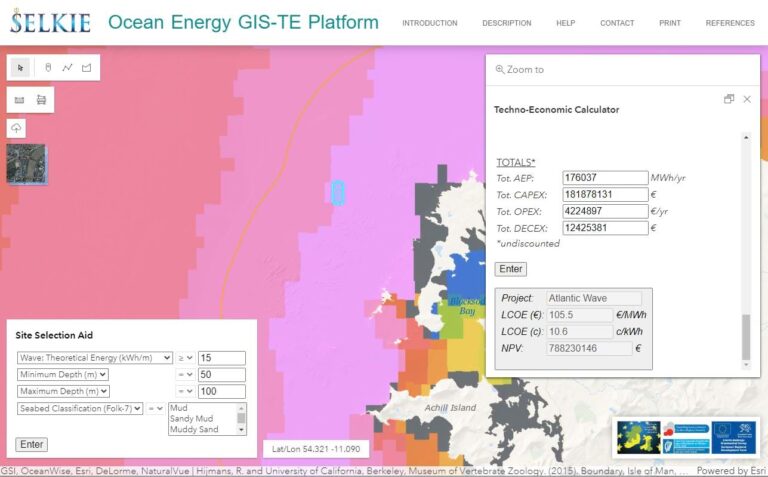Open operator dropdown for Wave energy row
Screen dimensions: 768x477
coord(185,358)
